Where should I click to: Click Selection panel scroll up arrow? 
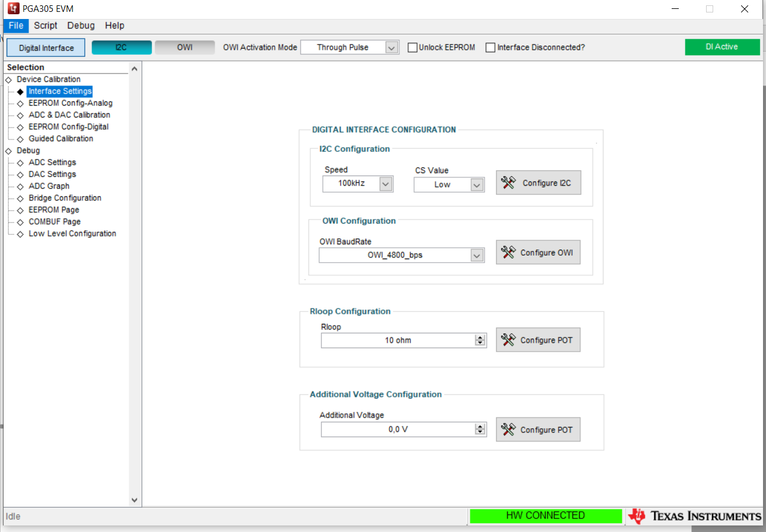134,69
